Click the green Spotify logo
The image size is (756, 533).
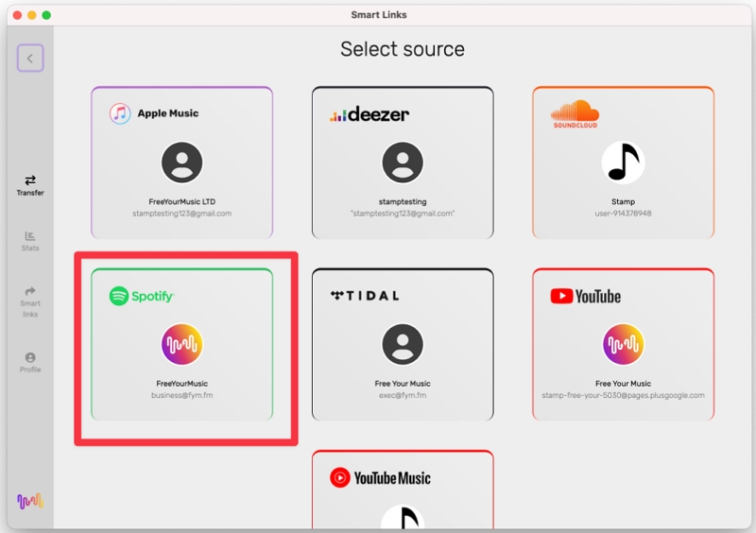point(141,296)
